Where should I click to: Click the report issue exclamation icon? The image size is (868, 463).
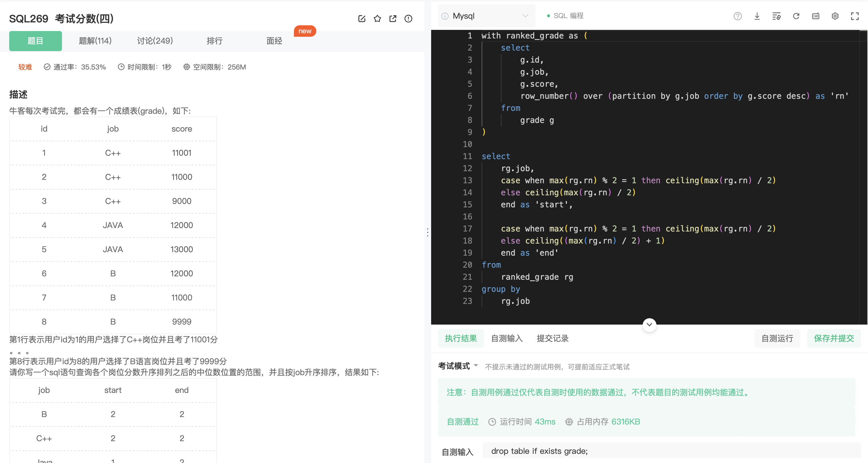click(408, 19)
